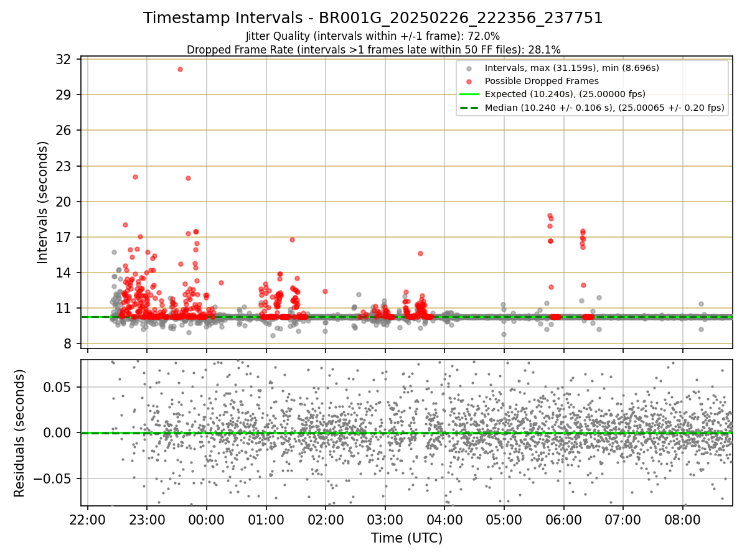
Task: Click the x-axis tick label '01:00'
Action: (266, 520)
